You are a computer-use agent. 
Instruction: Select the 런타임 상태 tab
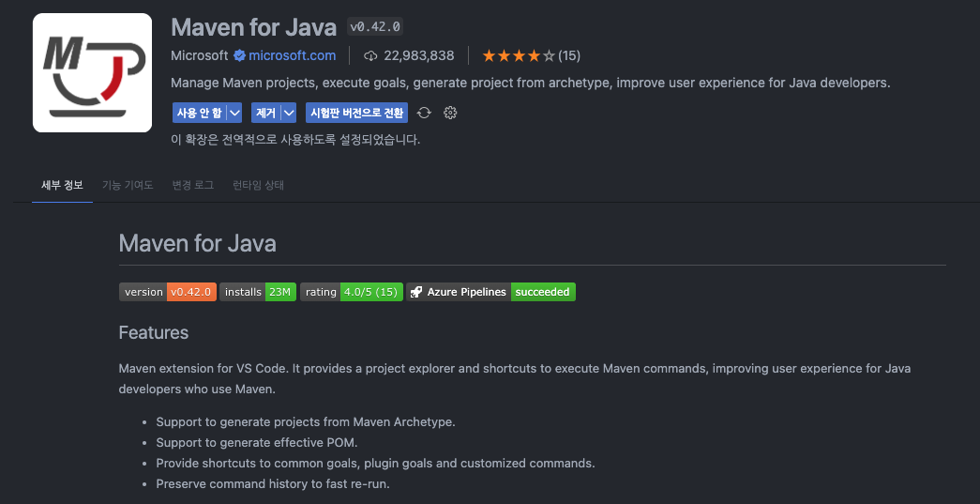pyautogui.click(x=258, y=185)
